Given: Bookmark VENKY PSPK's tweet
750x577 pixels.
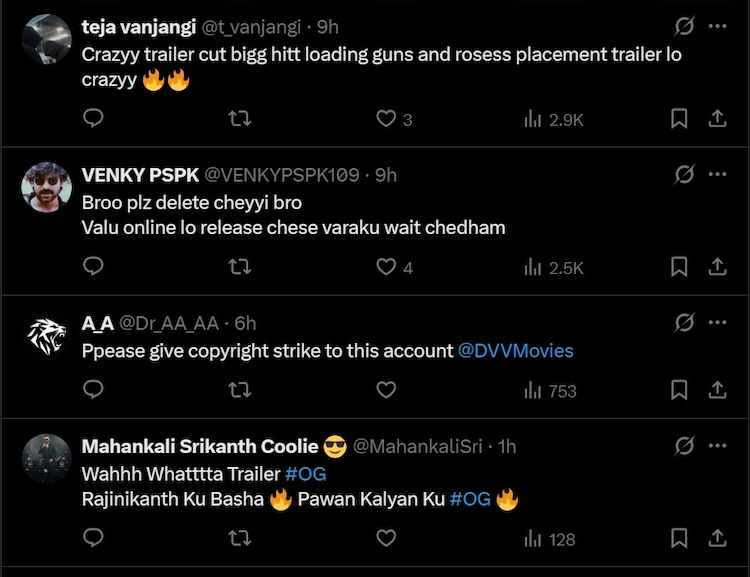Looking at the screenshot, I should 679,267.
